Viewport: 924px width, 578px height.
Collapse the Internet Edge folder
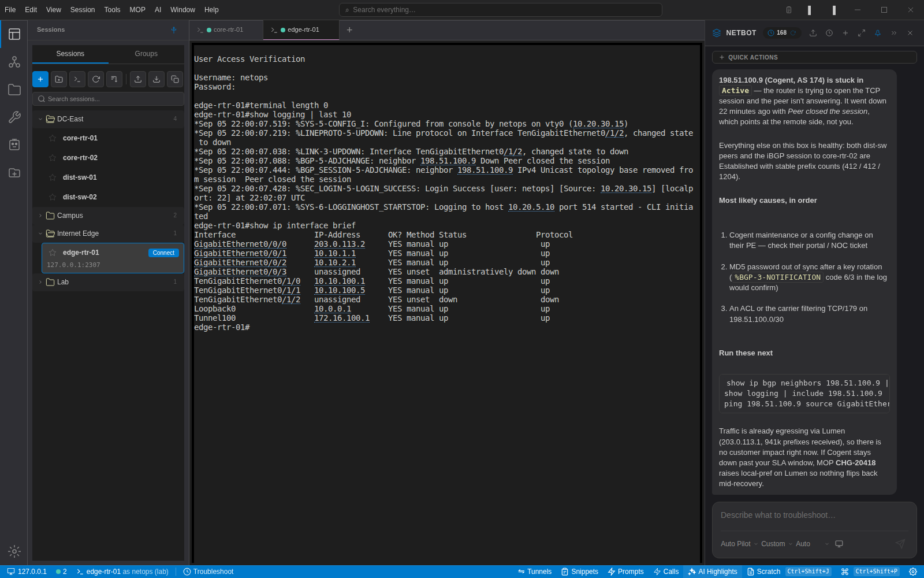click(40, 234)
